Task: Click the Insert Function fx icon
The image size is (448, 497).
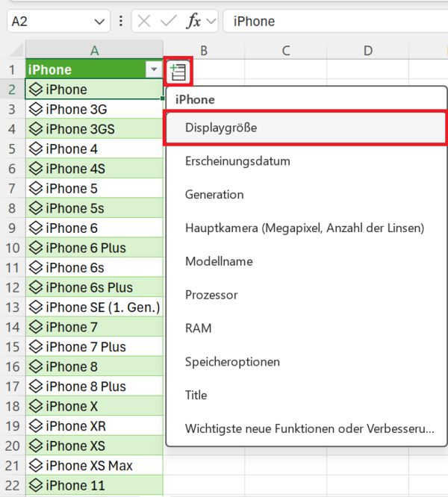Action: pyautogui.click(x=193, y=21)
